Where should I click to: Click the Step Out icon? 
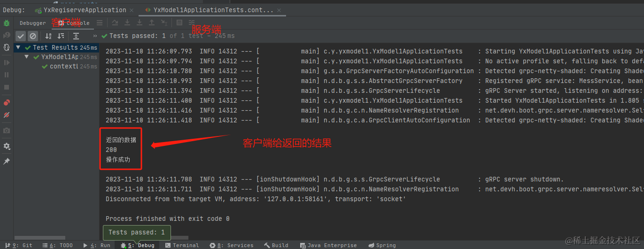pyautogui.click(x=152, y=23)
